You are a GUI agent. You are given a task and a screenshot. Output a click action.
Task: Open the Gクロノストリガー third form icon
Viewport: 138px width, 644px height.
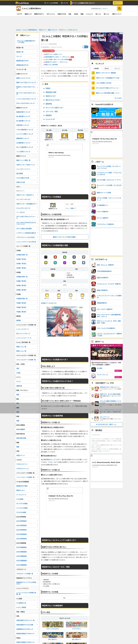(x=80, y=136)
